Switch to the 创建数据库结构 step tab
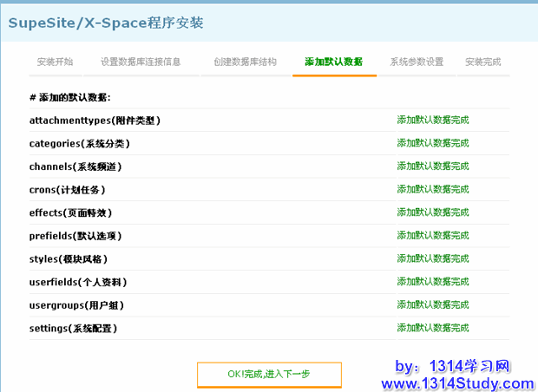Screen dimensions: 538x392 click(246, 62)
